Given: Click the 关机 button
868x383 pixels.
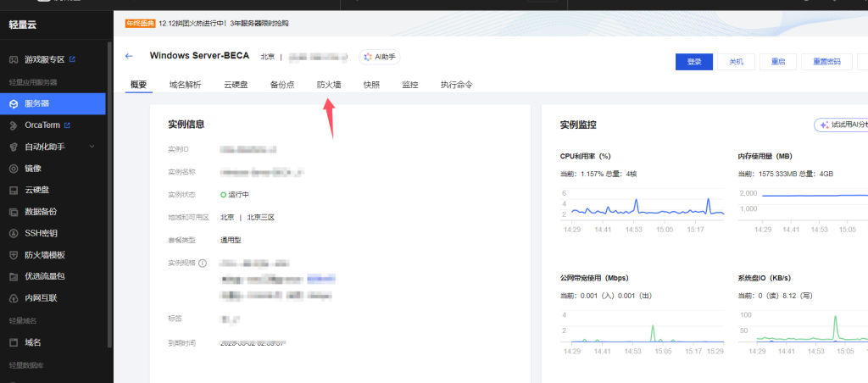Looking at the screenshot, I should (x=737, y=62).
